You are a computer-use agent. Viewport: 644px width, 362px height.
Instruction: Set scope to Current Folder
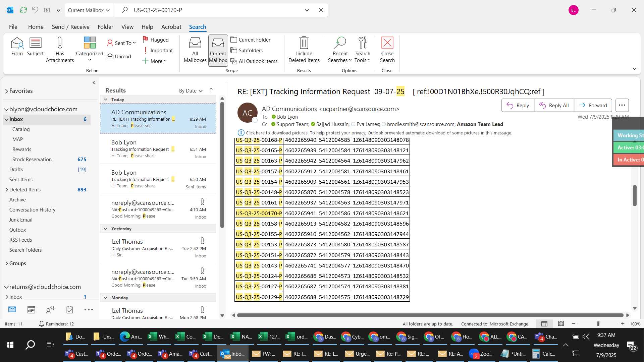click(251, 40)
